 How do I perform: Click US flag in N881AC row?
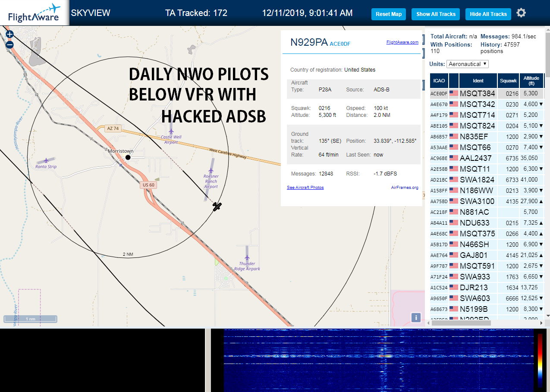point(454,212)
